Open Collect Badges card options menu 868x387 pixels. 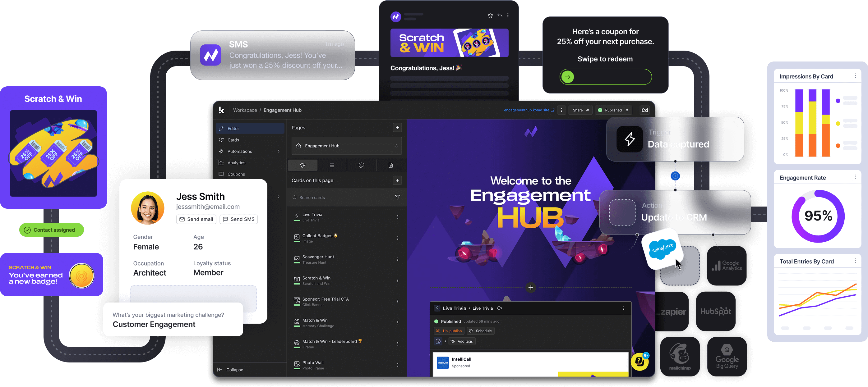click(x=398, y=238)
